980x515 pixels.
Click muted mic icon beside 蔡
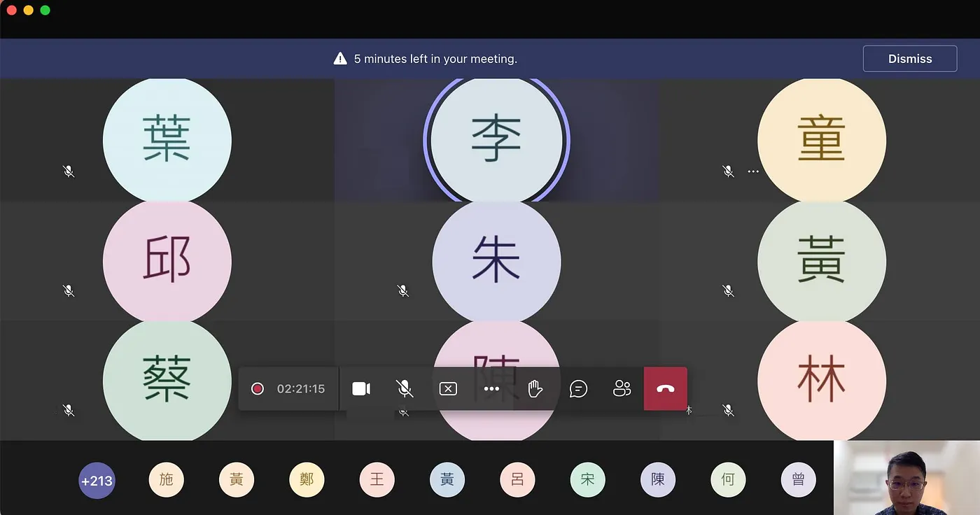69,410
